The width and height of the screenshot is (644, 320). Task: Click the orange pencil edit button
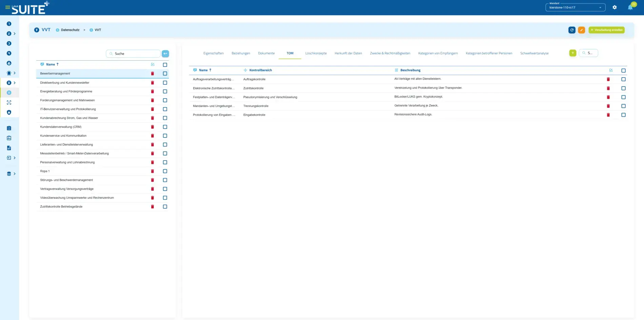[581, 30]
